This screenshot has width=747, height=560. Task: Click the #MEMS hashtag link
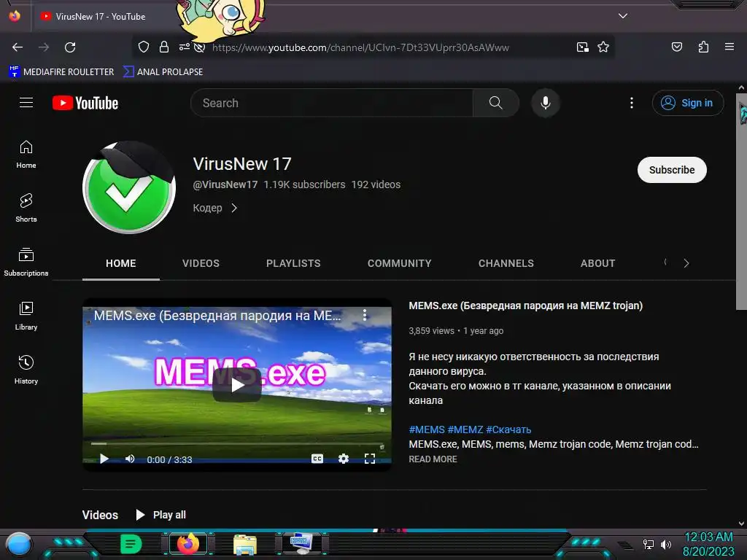427,429
